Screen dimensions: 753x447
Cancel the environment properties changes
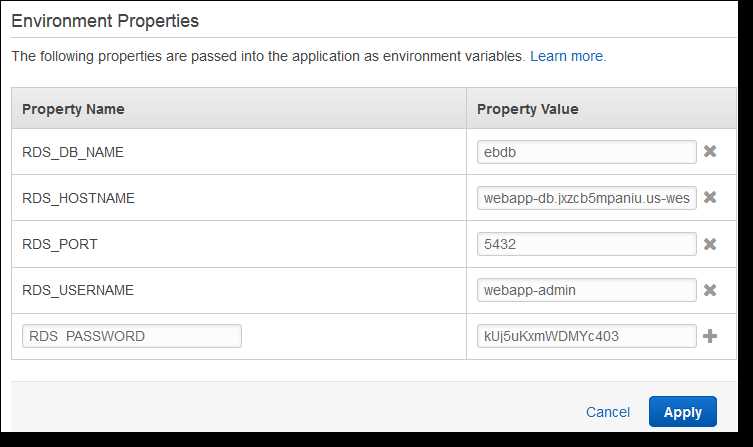[x=607, y=412]
